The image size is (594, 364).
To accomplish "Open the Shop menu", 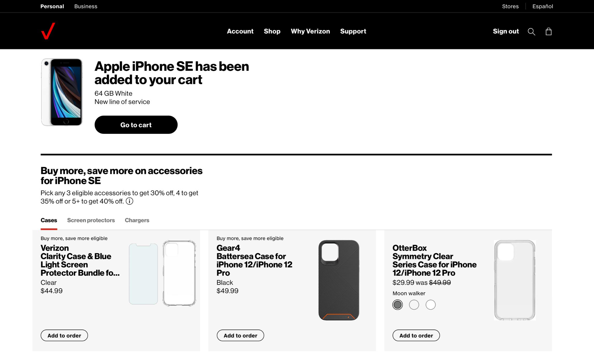I will pos(272,31).
